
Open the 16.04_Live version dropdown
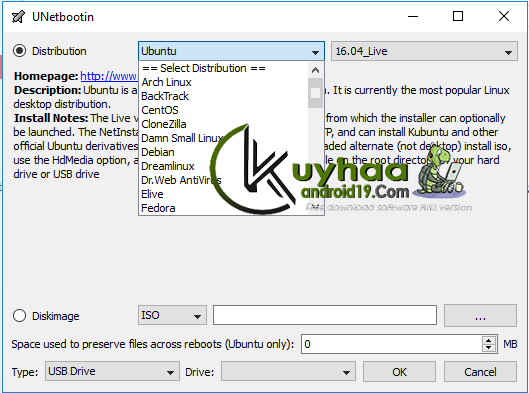point(424,51)
